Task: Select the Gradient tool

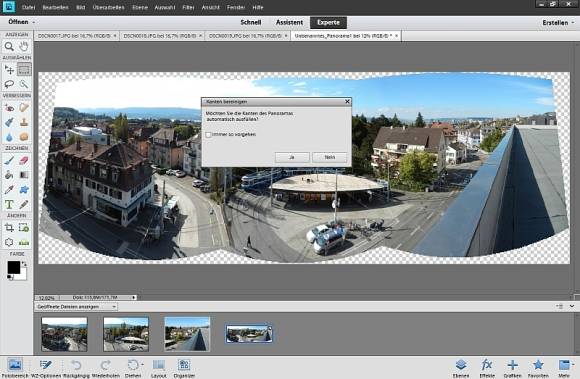Action: [x=24, y=175]
